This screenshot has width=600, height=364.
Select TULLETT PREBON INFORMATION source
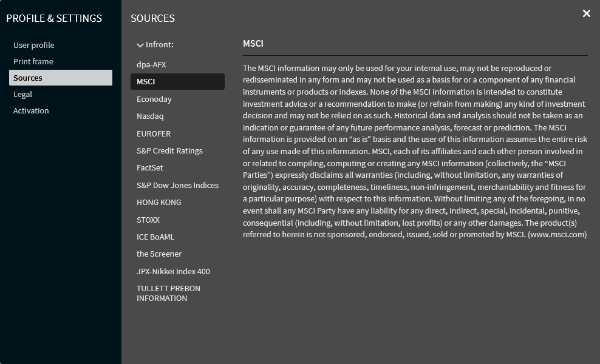(168, 293)
